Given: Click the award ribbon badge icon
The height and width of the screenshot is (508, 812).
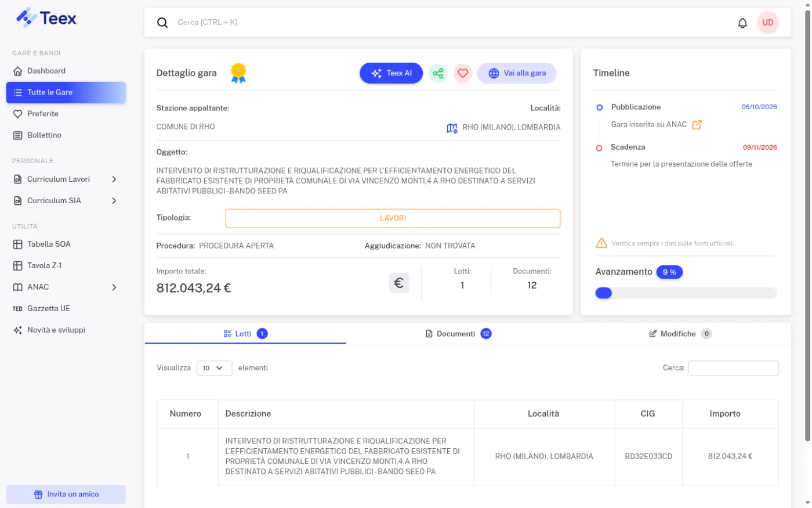Looking at the screenshot, I should (238, 73).
